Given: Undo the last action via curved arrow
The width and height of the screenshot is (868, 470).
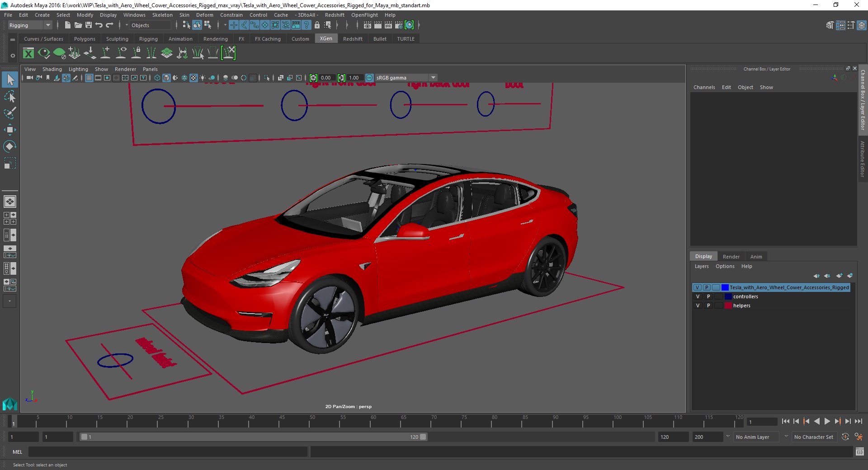Looking at the screenshot, I should [99, 25].
